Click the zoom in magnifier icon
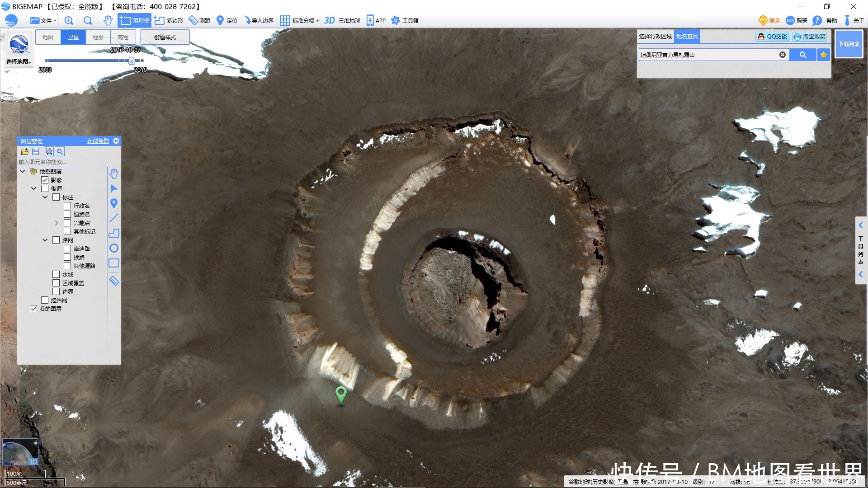This screenshot has height=488, width=868. coord(69,20)
